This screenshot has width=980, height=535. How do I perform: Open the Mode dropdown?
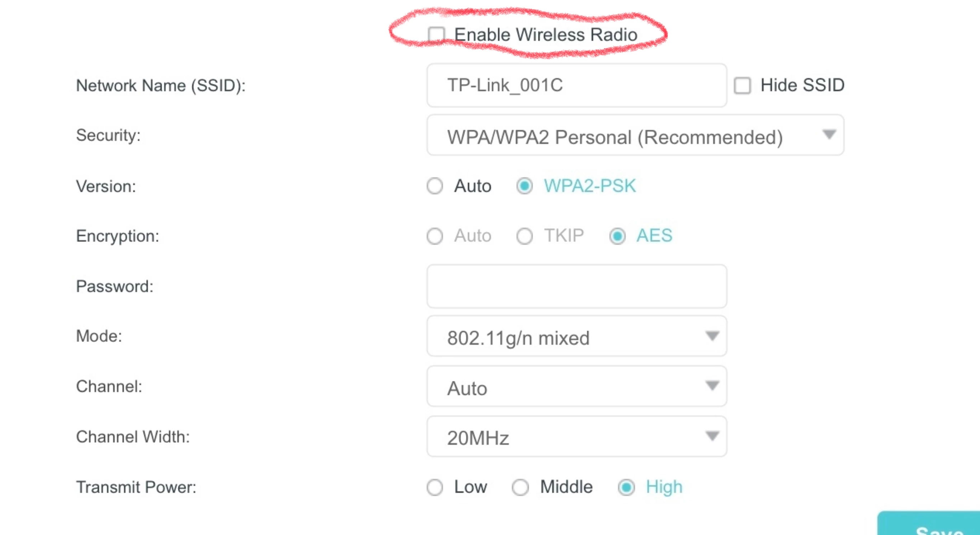pyautogui.click(x=576, y=336)
